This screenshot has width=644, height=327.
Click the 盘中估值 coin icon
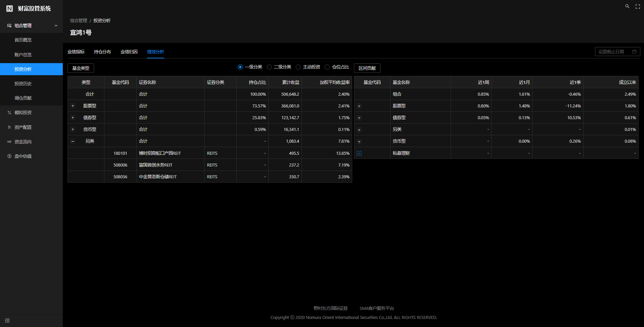(9, 156)
